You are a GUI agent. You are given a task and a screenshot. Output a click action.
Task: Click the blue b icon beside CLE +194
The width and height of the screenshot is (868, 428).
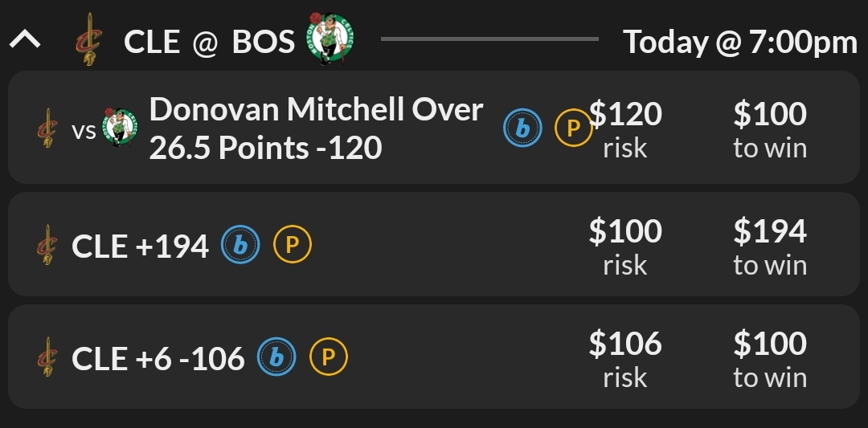(x=240, y=247)
